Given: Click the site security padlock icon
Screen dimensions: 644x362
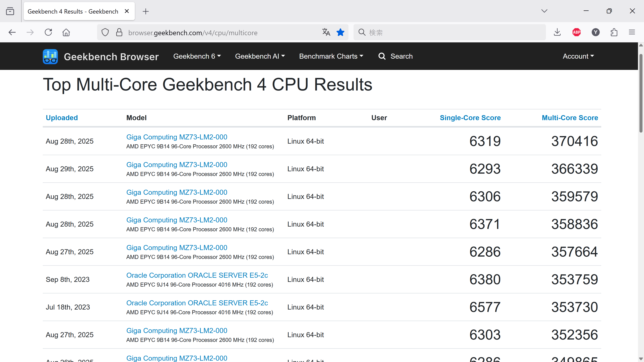Looking at the screenshot, I should (x=119, y=33).
